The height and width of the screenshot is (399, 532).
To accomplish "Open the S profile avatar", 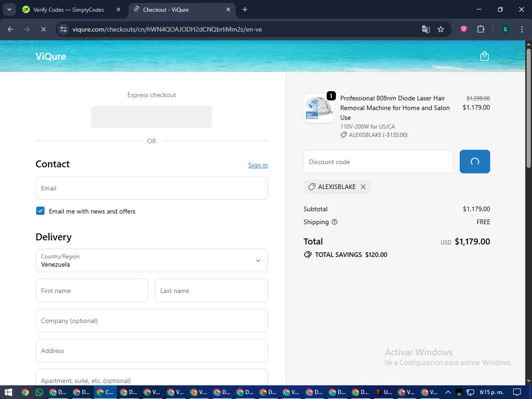I will pos(505,29).
